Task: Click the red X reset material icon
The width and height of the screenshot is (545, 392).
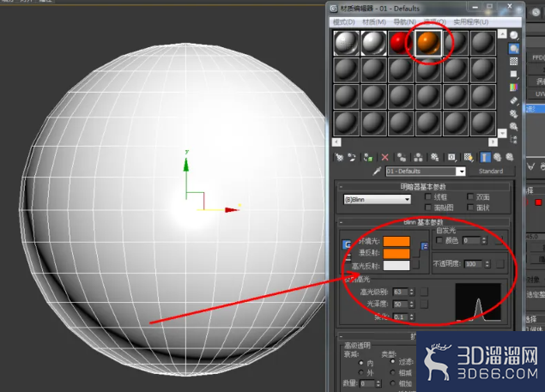Action: pyautogui.click(x=385, y=158)
